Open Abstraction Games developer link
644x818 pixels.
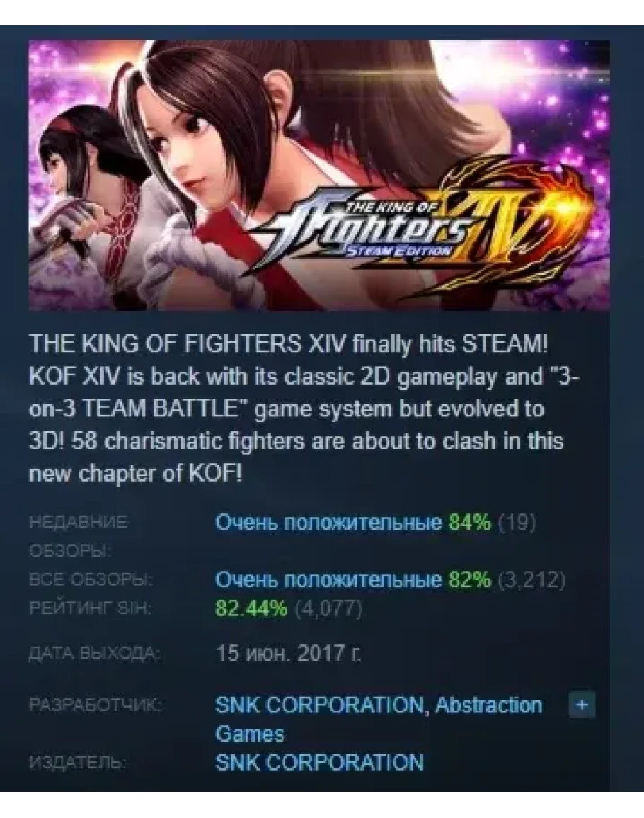379,720
